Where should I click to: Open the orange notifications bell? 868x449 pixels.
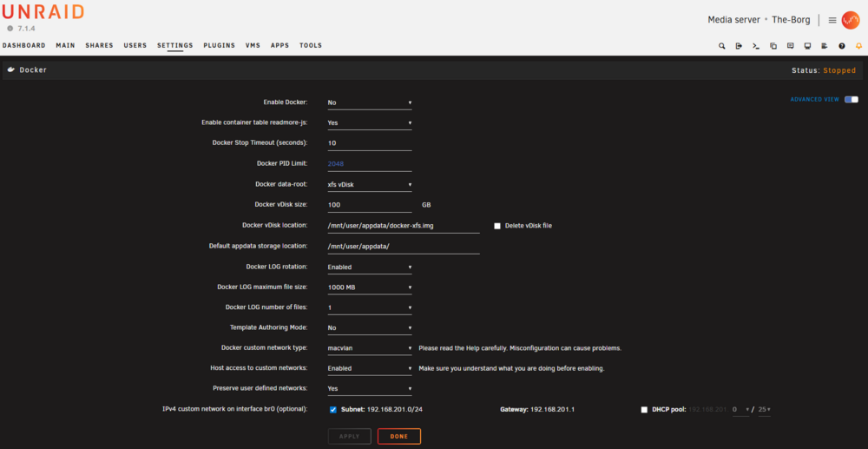(x=858, y=46)
